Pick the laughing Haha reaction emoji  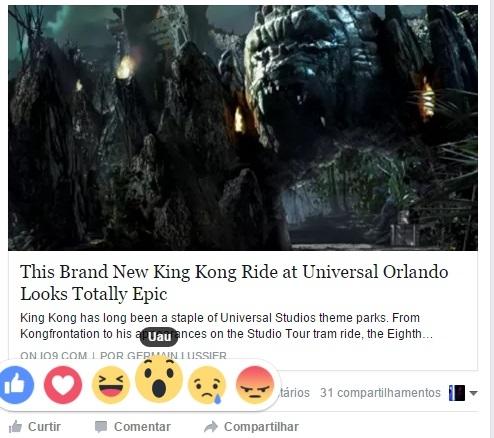tap(111, 385)
